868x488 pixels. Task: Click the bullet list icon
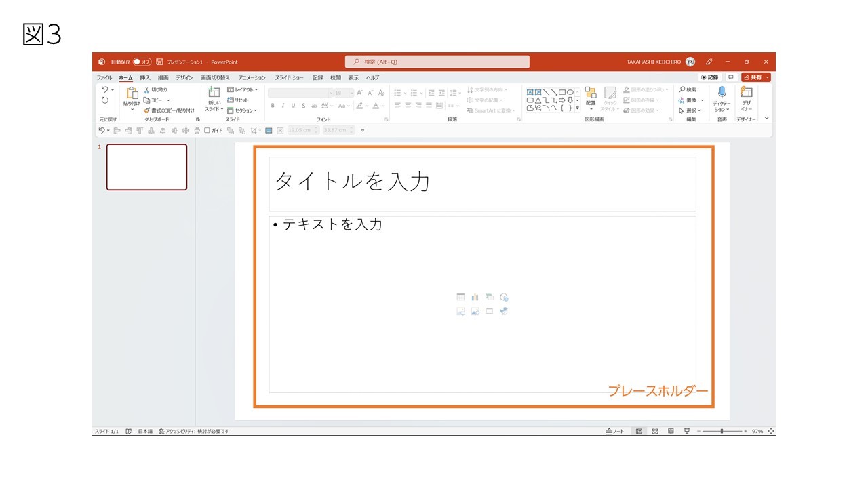click(x=397, y=93)
